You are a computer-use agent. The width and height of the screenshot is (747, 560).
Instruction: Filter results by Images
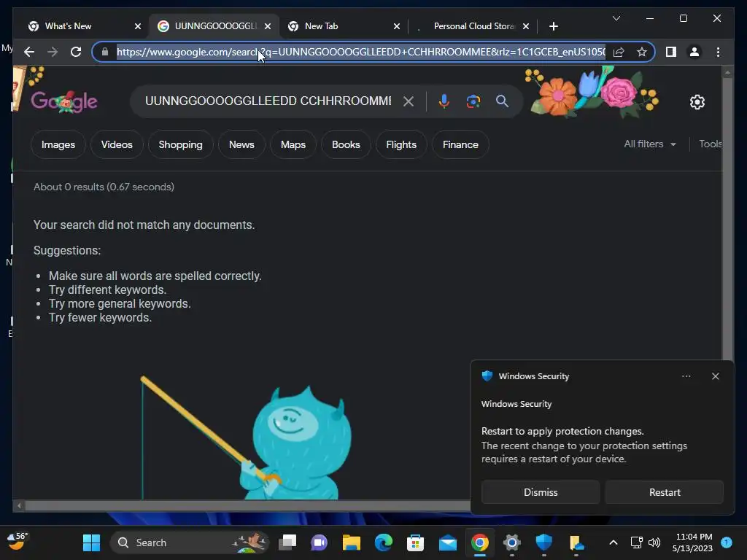point(58,145)
